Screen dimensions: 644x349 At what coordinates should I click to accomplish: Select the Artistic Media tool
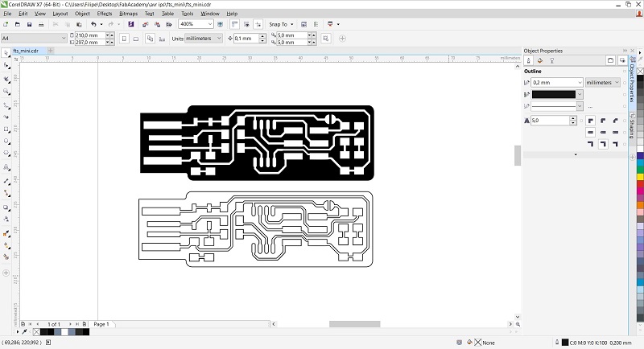6,117
